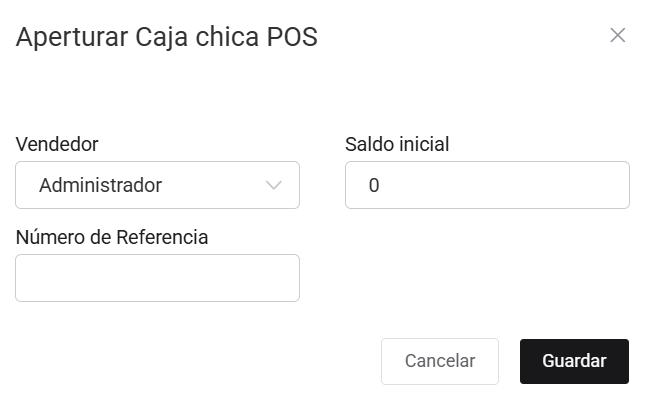Dismiss dialog using the close icon
The height and width of the screenshot is (414, 645).
click(617, 36)
